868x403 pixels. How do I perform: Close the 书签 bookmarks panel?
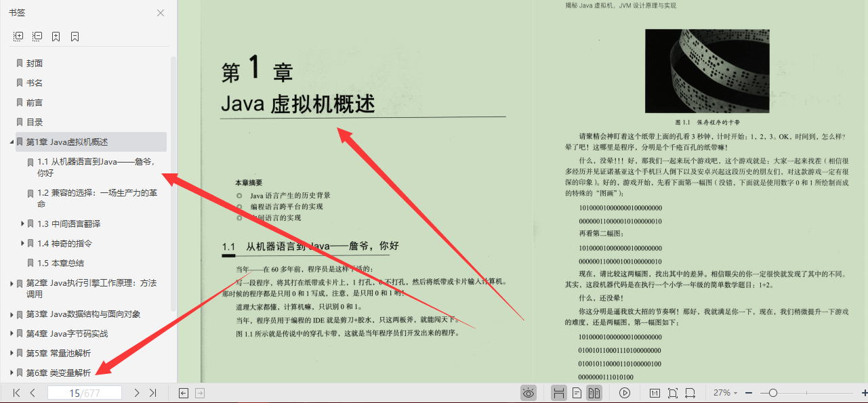pos(161,13)
